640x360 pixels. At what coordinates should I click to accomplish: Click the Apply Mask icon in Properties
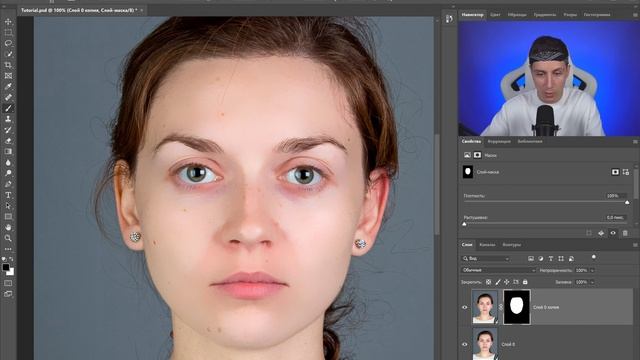[x=601, y=233]
